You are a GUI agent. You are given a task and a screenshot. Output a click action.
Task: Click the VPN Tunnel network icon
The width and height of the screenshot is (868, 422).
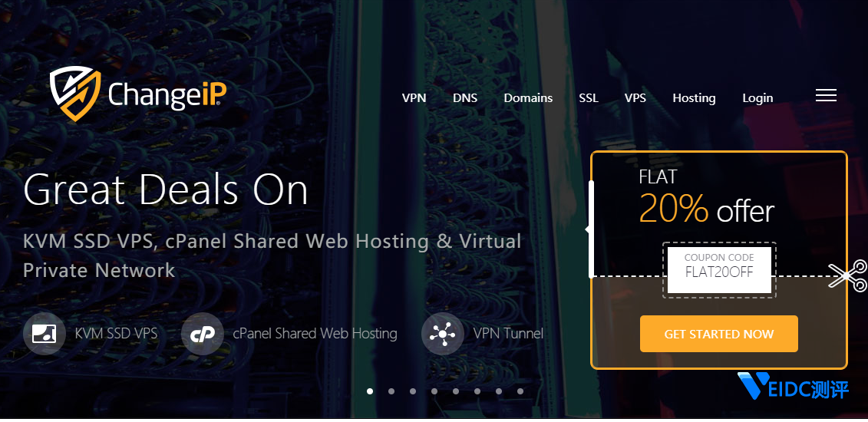(442, 334)
